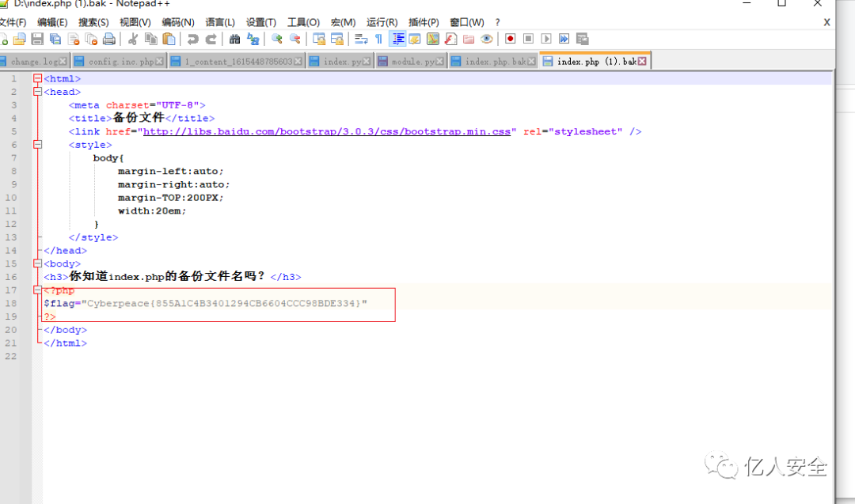Open the 视图(V) menu
Screen dimensions: 855x504
(x=135, y=22)
